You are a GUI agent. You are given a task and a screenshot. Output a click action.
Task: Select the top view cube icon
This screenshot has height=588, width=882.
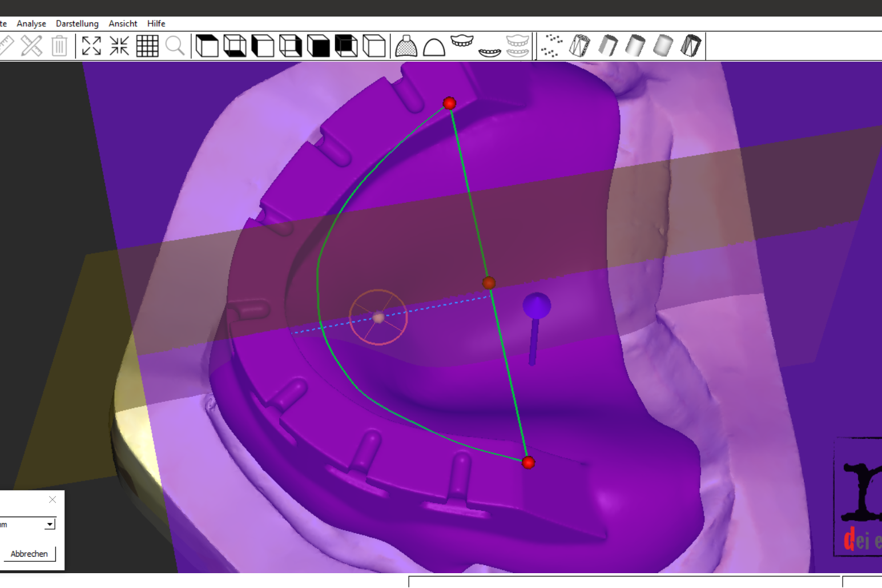(x=207, y=46)
